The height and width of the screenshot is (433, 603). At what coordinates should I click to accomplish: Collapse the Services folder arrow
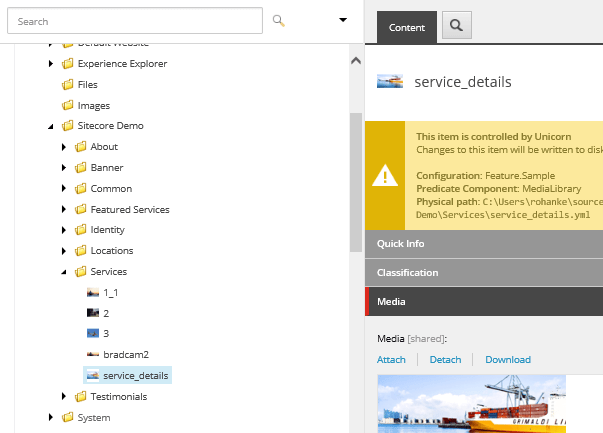click(65, 272)
